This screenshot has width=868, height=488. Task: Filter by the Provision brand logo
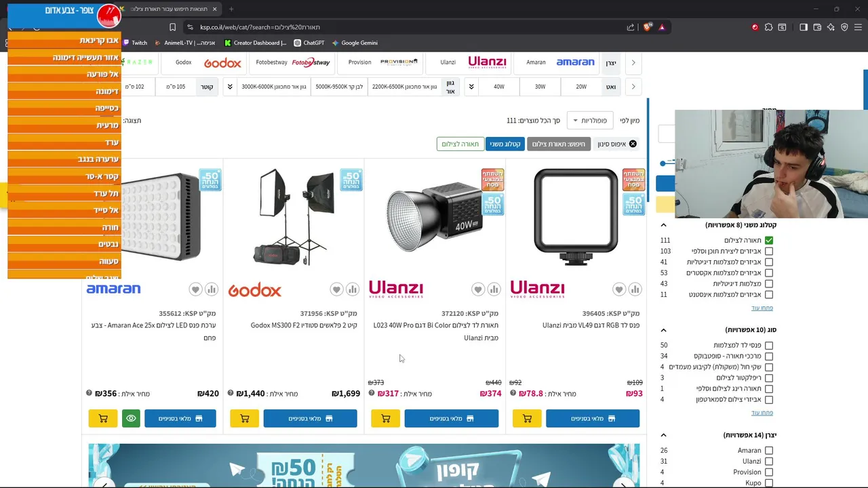399,62
